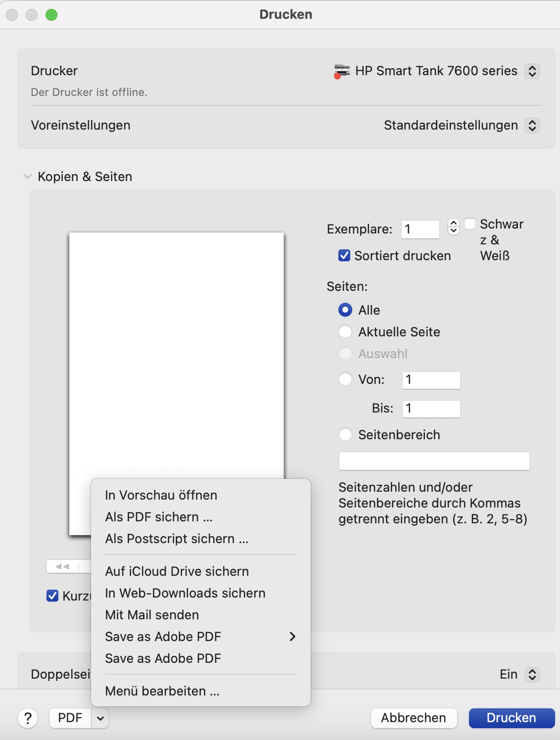Click the chevron next to Standardeinstellungen

click(x=532, y=126)
